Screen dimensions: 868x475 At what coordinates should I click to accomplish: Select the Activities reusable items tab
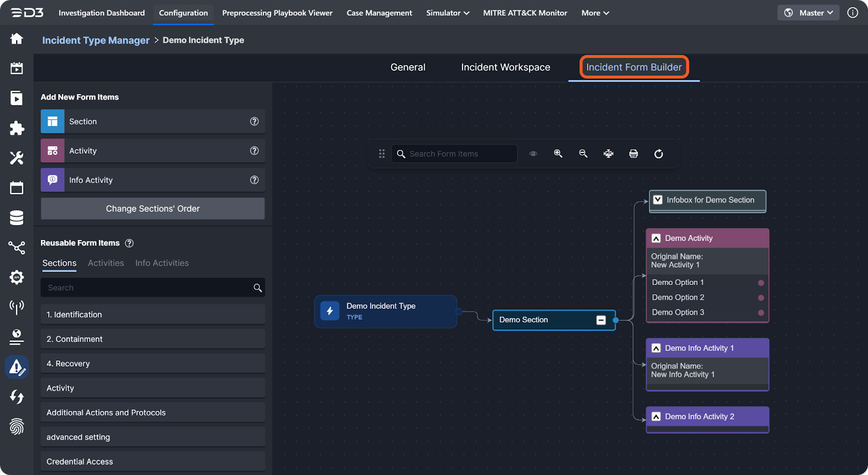click(106, 263)
